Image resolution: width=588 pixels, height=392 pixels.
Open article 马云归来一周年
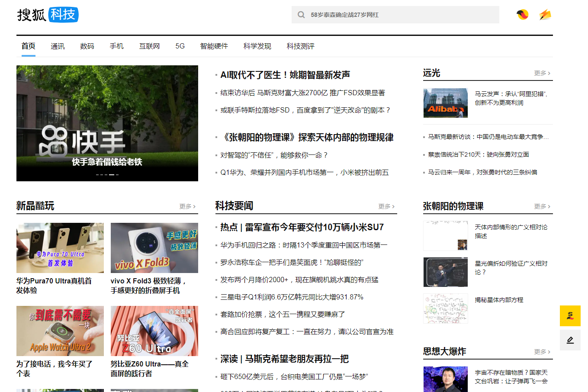(482, 172)
